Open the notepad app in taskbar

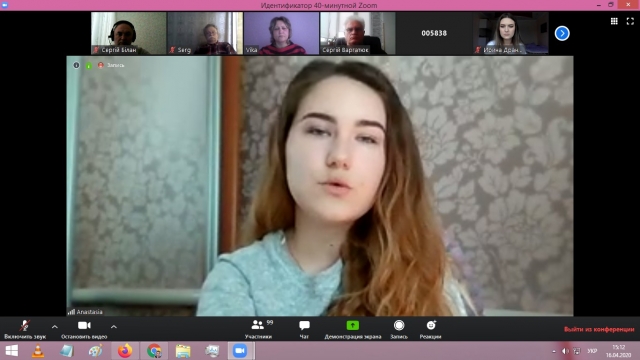coord(67,351)
